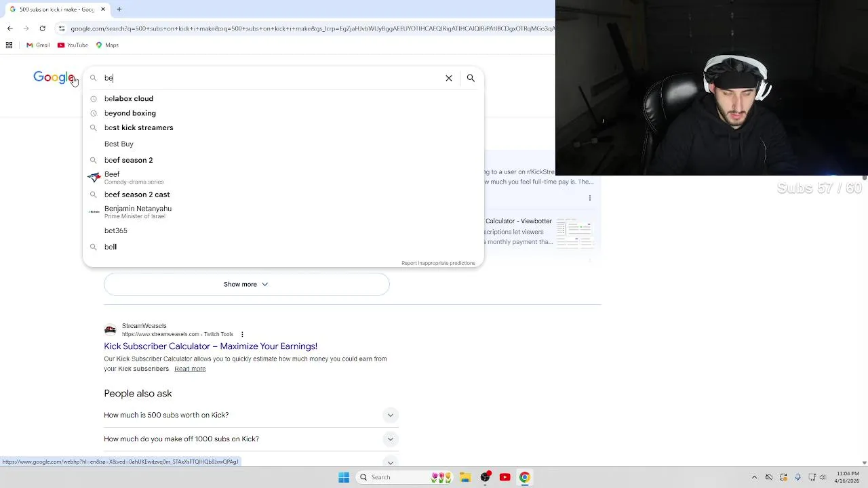The width and height of the screenshot is (868, 488).
Task: Open the clock showing 11:04 PM
Action: (848, 477)
